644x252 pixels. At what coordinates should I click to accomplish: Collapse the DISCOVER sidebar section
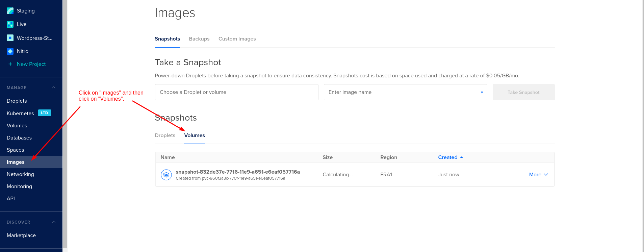(x=54, y=222)
